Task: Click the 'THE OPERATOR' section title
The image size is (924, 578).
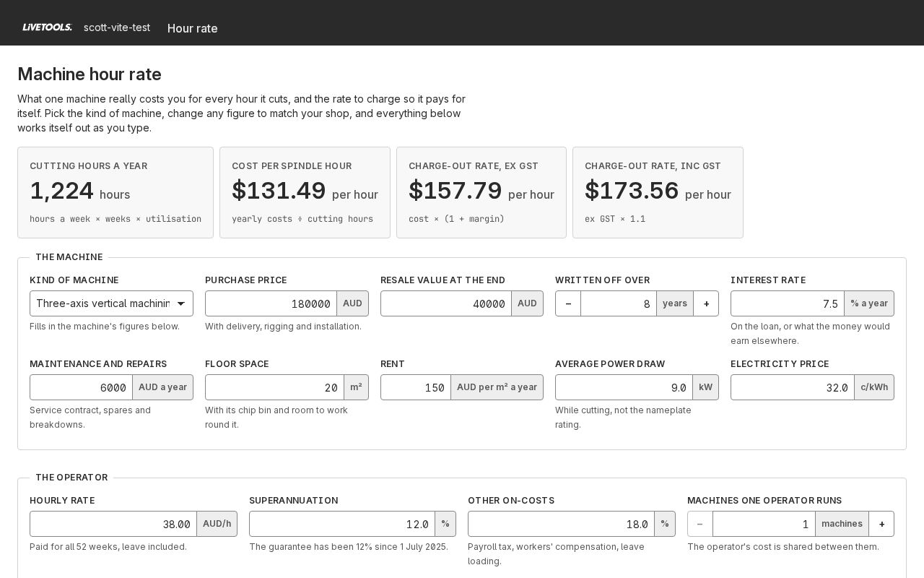Action: coord(71,478)
